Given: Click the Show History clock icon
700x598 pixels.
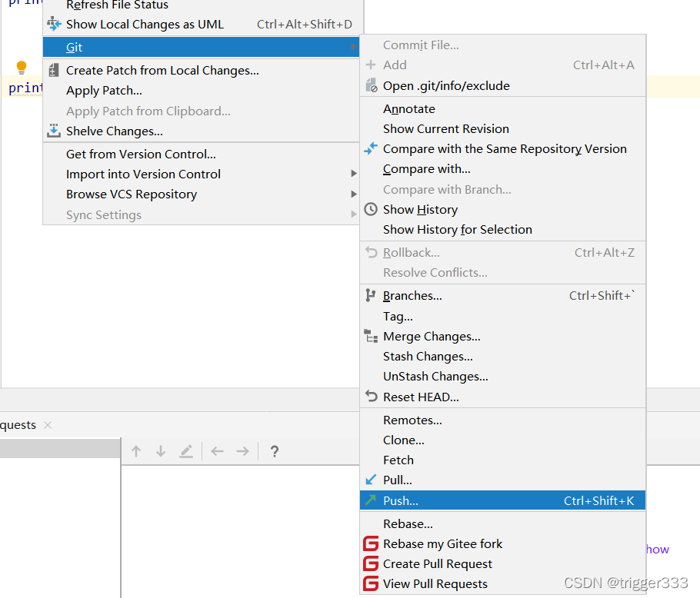Looking at the screenshot, I should [371, 209].
